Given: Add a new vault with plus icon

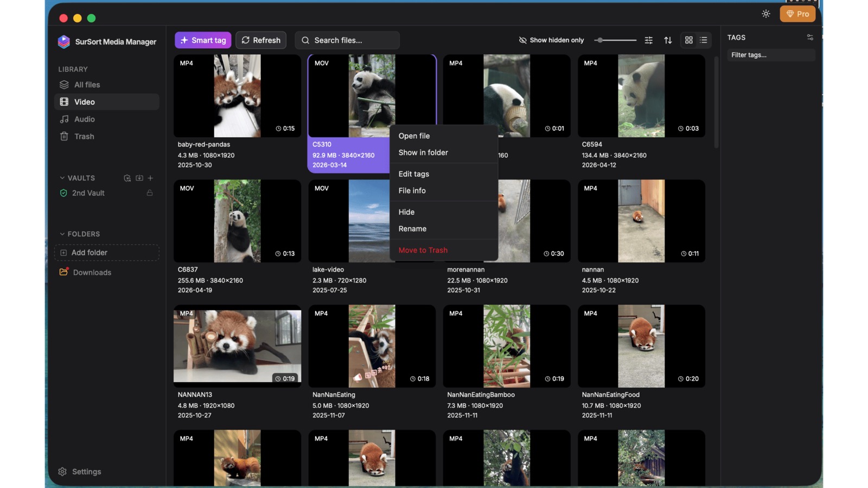Looking at the screenshot, I should [x=151, y=178].
